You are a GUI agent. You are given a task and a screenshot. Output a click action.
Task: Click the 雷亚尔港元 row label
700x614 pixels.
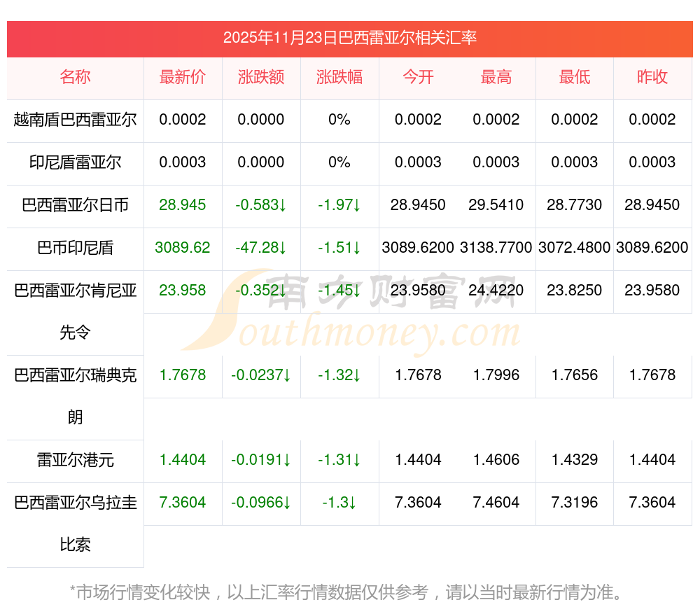[x=75, y=460]
